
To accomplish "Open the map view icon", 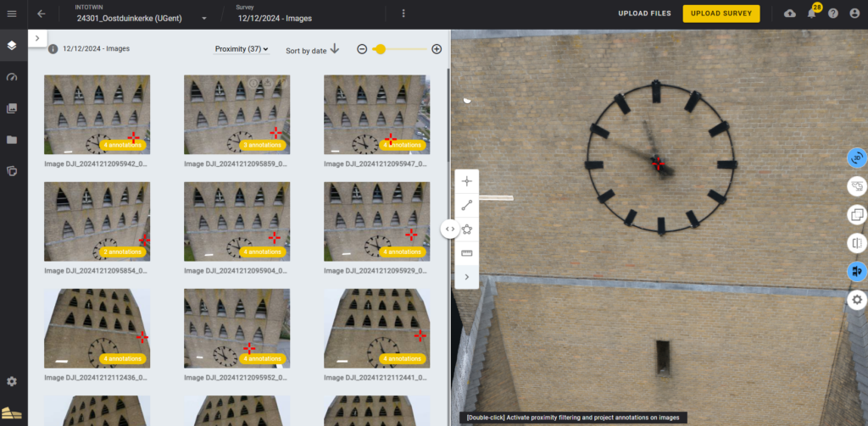I will click(x=857, y=186).
